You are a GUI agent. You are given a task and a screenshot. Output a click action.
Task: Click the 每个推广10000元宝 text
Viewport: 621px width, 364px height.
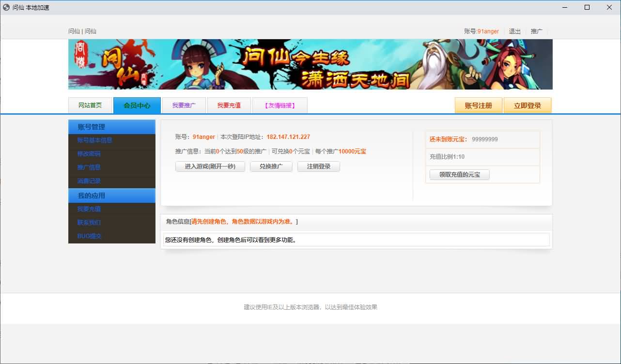click(341, 152)
